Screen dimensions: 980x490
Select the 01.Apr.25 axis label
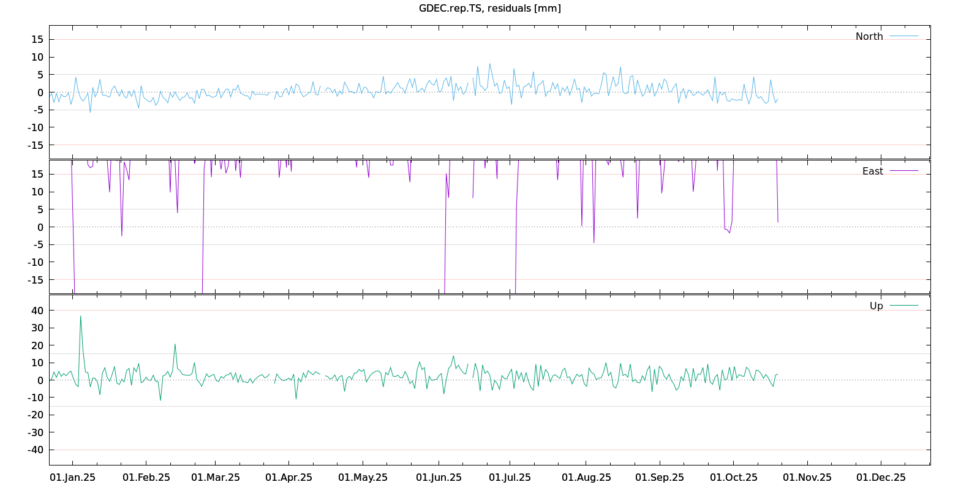pos(288,477)
